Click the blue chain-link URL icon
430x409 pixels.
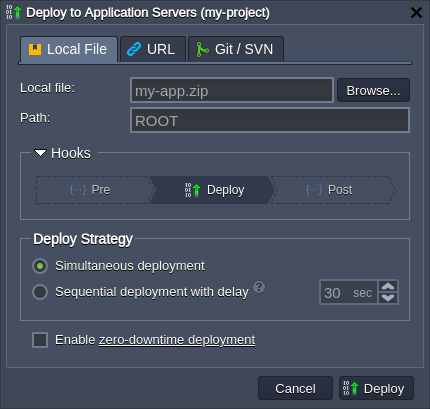point(134,49)
